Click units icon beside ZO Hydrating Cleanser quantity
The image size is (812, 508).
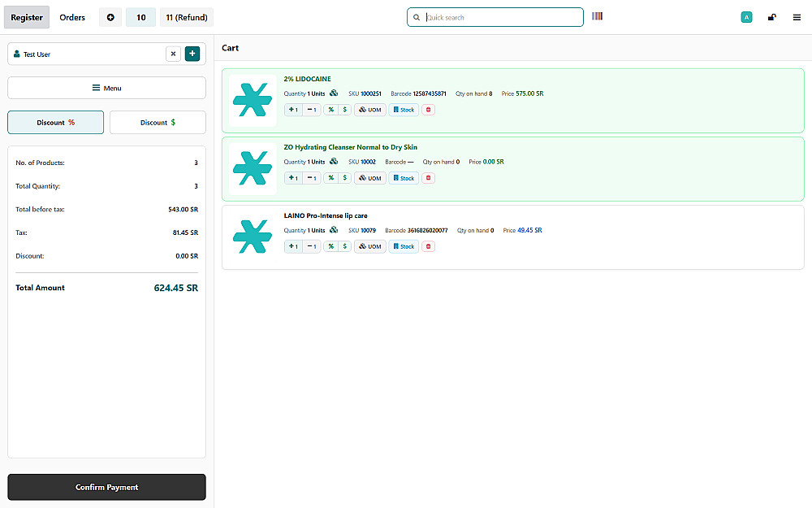coord(334,162)
